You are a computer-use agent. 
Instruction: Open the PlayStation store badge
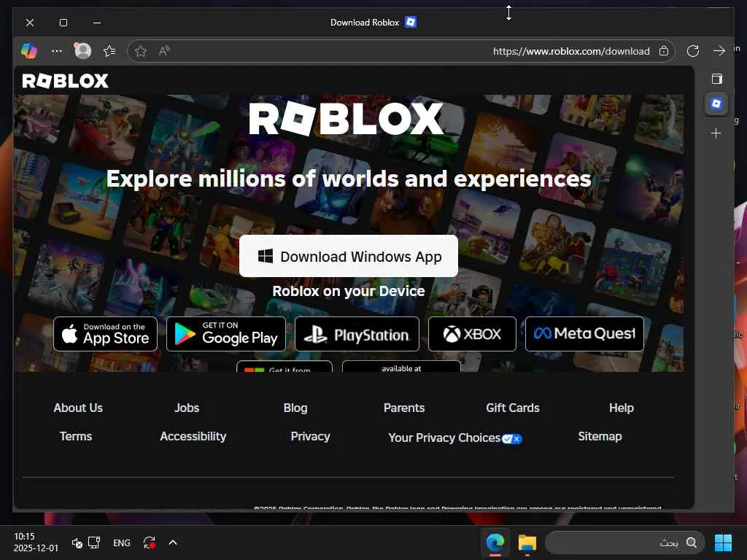tap(357, 334)
